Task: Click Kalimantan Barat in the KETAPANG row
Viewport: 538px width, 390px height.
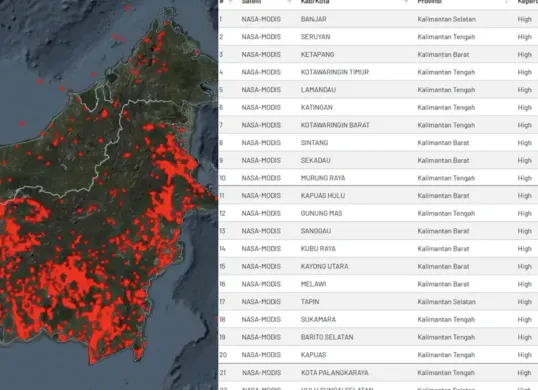Action: pos(443,55)
